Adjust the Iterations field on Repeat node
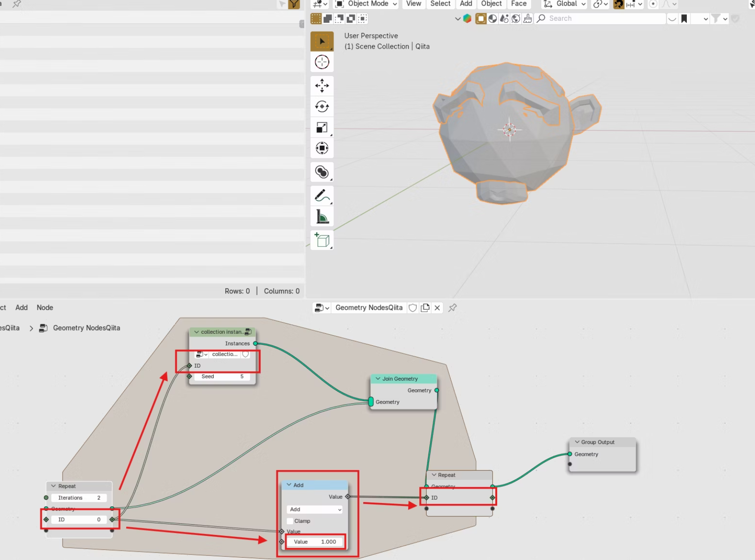The width and height of the screenshot is (755, 560). (x=79, y=498)
